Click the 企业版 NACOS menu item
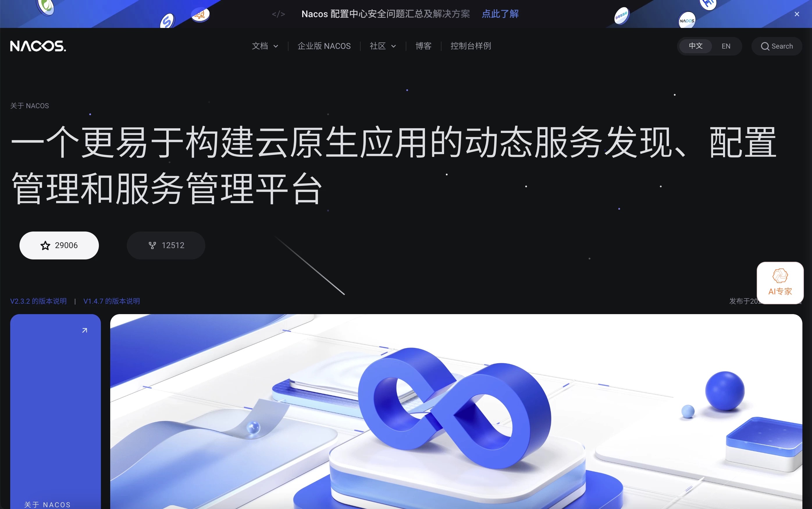 [x=324, y=46]
